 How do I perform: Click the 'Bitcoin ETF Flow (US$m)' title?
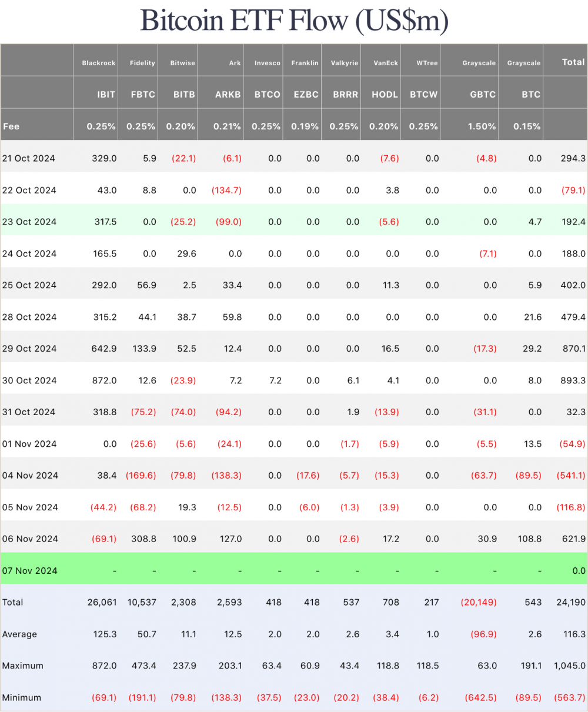click(294, 21)
